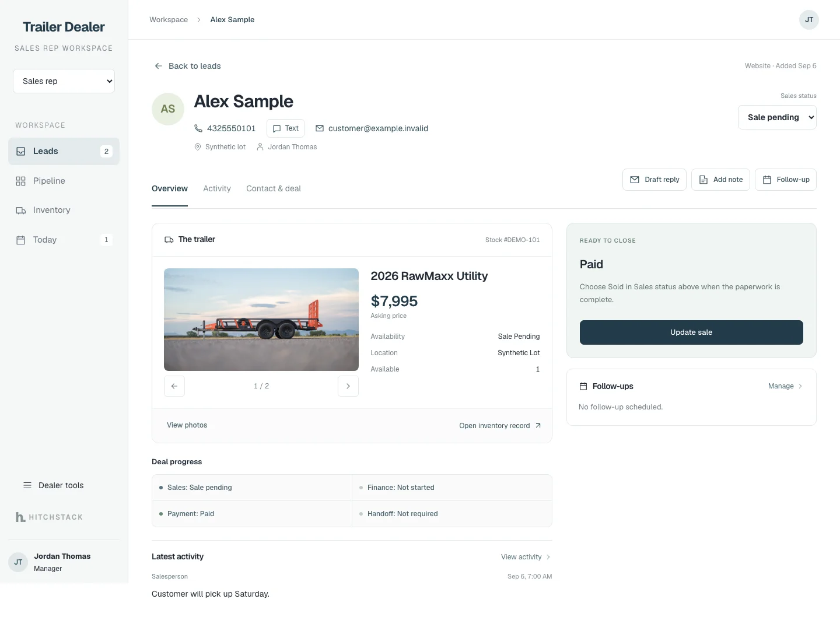Click the Text message button
This screenshot has width=840, height=634.
(285, 128)
